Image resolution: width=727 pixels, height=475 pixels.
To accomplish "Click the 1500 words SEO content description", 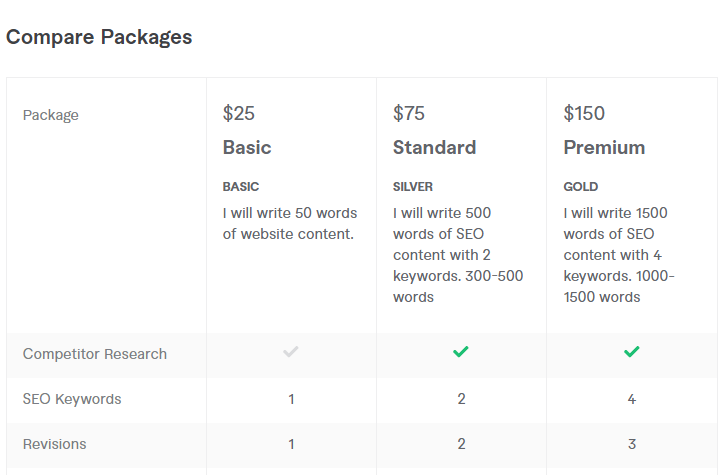I will (619, 254).
